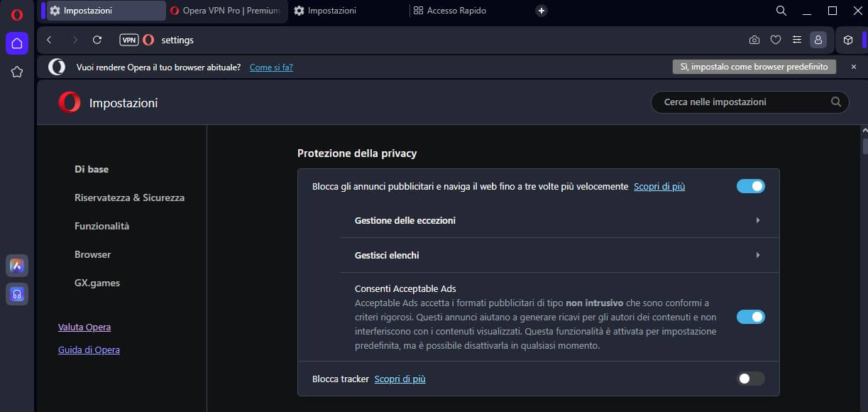
Task: Open Valuta Opera link
Action: coord(84,327)
